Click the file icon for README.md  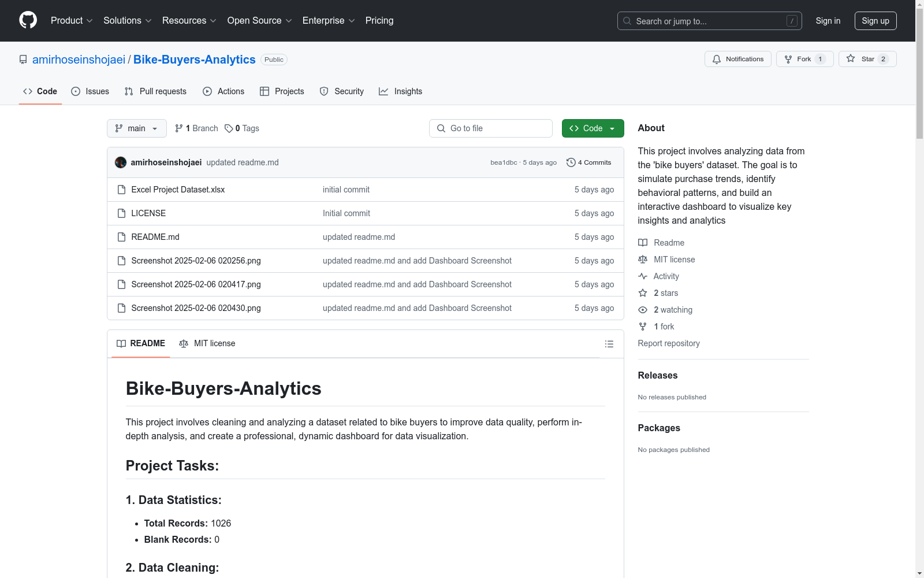click(121, 237)
